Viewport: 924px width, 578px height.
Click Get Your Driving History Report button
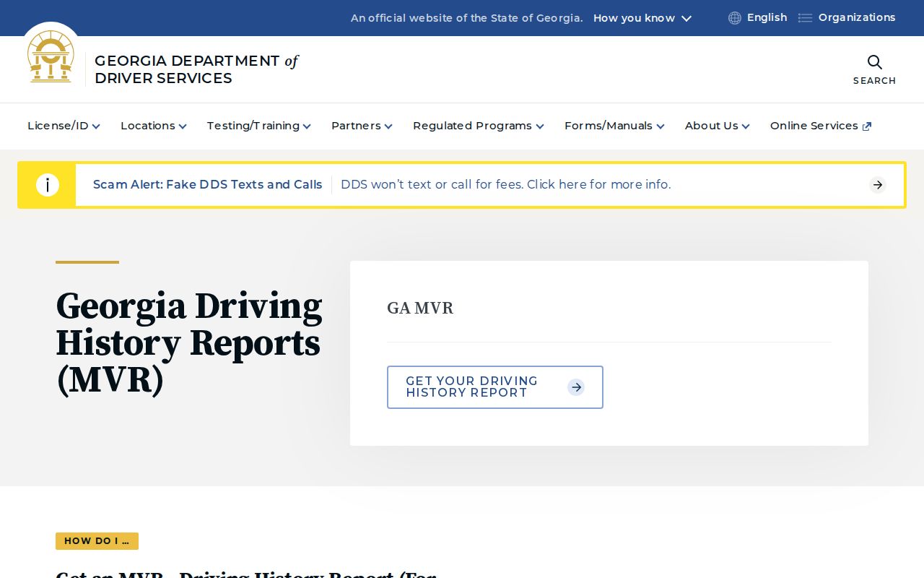[x=495, y=387]
